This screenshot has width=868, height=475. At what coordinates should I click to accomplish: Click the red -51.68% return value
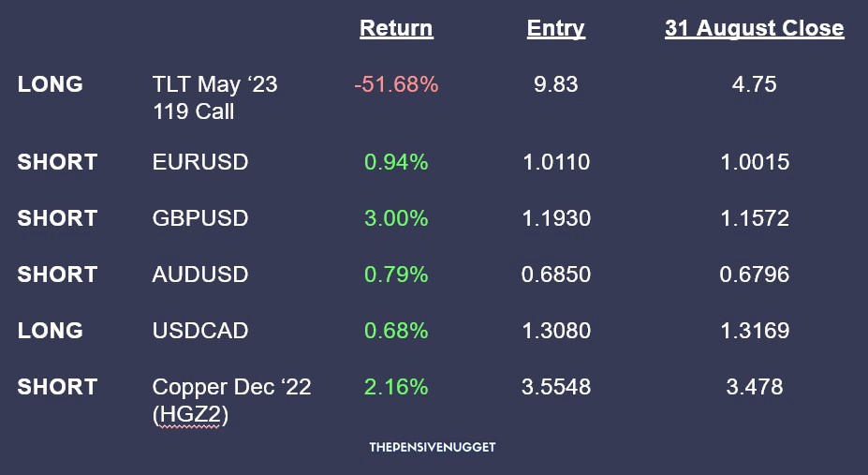396,84
